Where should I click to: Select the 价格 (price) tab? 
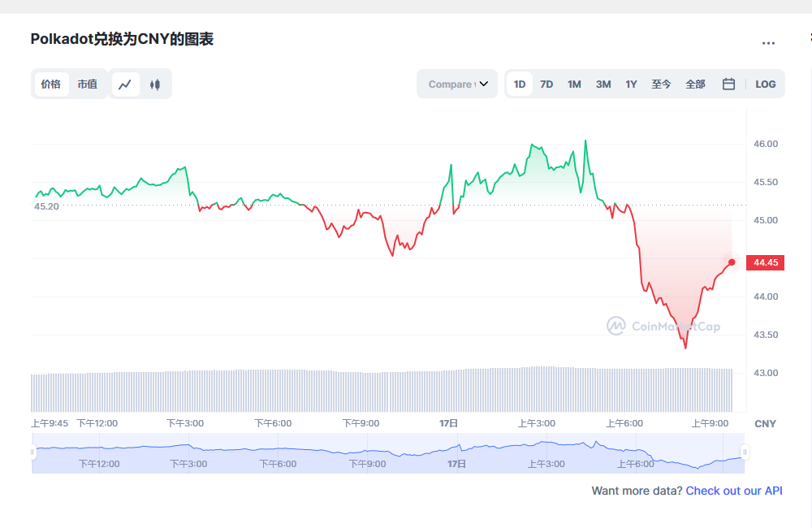[x=51, y=84]
